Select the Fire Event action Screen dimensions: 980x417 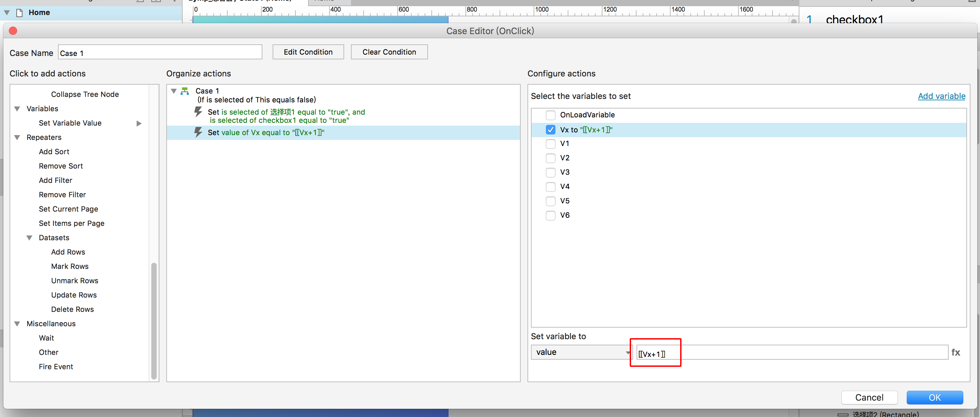(56, 367)
